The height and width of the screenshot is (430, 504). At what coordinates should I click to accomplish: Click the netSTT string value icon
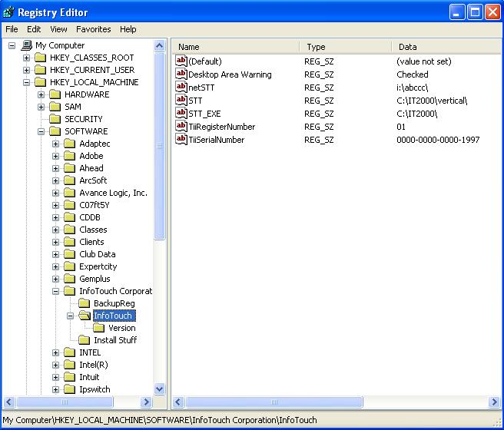[x=181, y=87]
